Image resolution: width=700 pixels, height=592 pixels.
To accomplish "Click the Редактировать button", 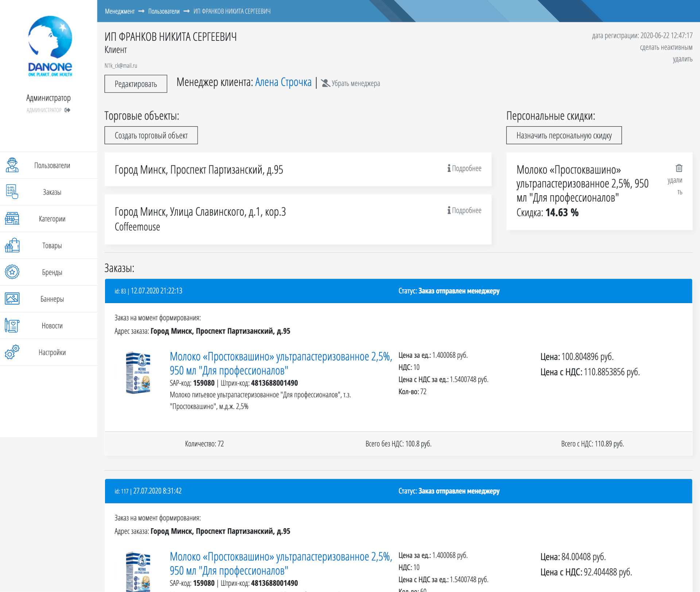I will (136, 84).
